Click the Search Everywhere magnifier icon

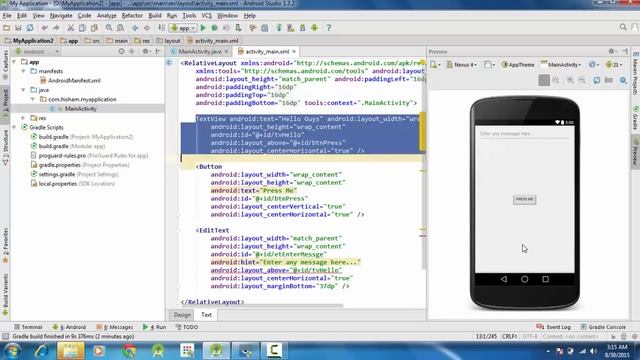click(x=623, y=27)
